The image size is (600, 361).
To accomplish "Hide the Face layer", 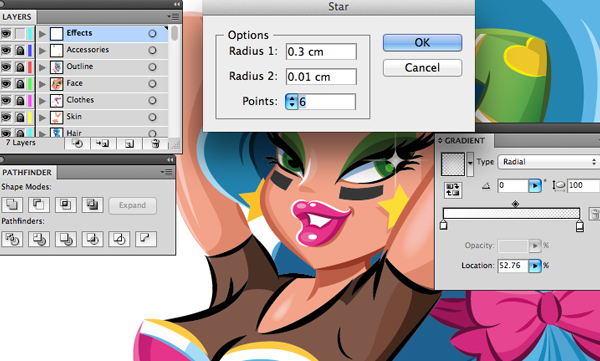I will [x=6, y=84].
